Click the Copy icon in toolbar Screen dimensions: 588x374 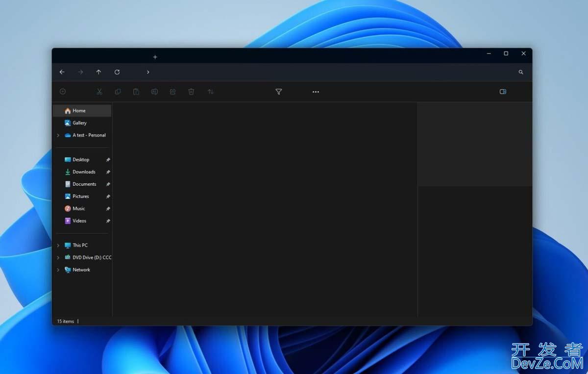coord(118,92)
